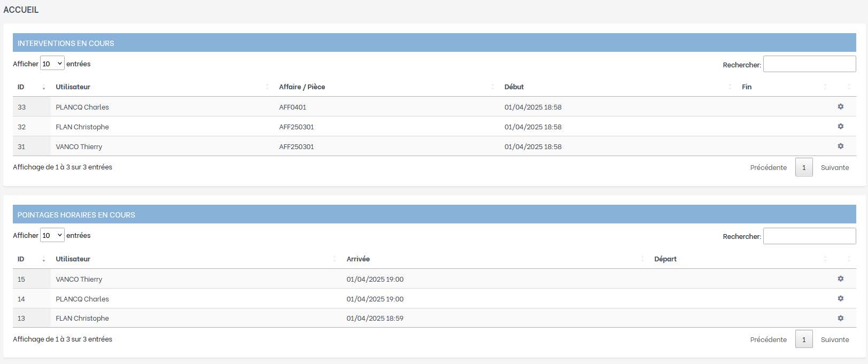
Task: Click VANCO Thierry in the interventions table
Action: (x=79, y=146)
